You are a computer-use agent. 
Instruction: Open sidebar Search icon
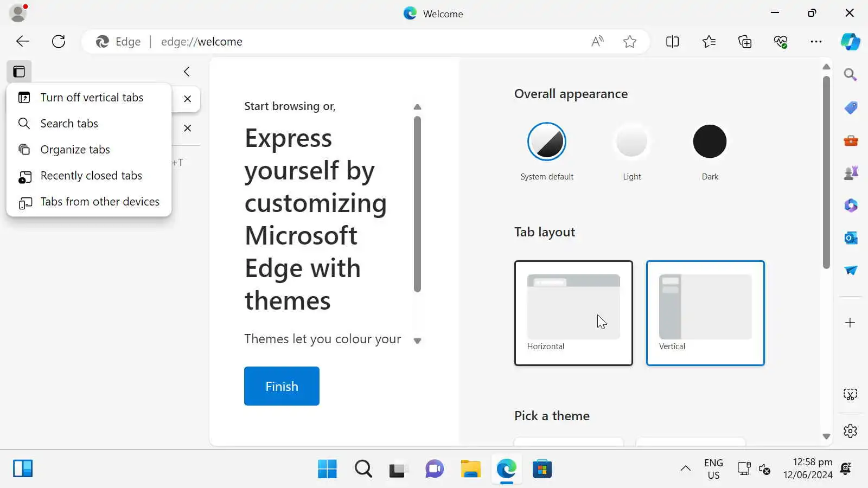pos(851,75)
